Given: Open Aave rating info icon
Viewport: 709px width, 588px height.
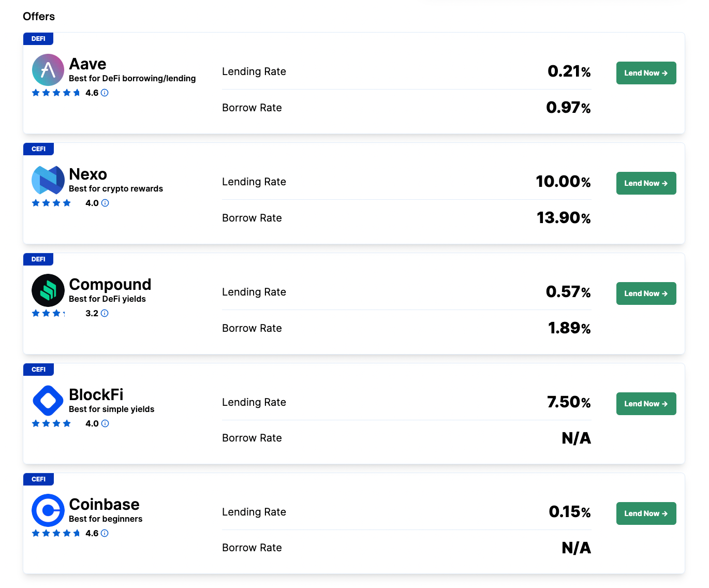Looking at the screenshot, I should tap(105, 93).
